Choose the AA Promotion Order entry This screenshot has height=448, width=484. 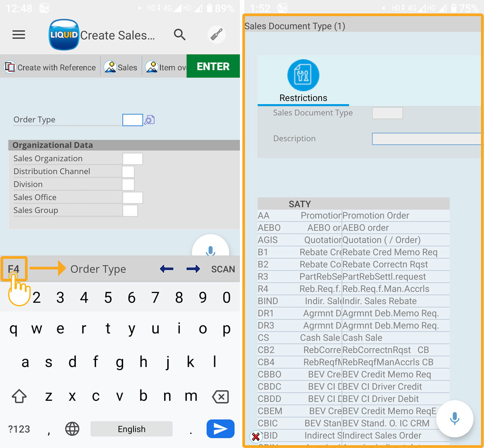coord(353,216)
